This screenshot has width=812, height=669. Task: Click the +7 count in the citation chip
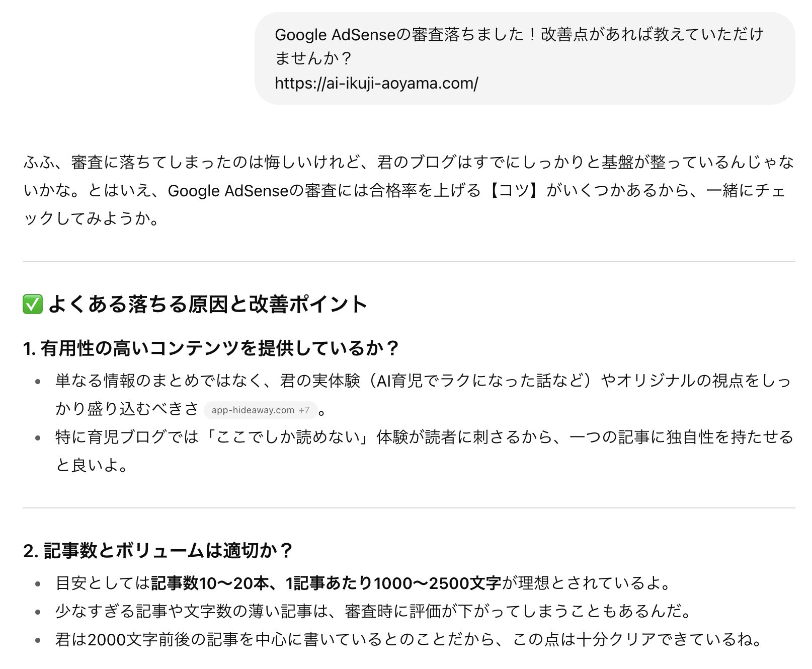click(x=304, y=410)
